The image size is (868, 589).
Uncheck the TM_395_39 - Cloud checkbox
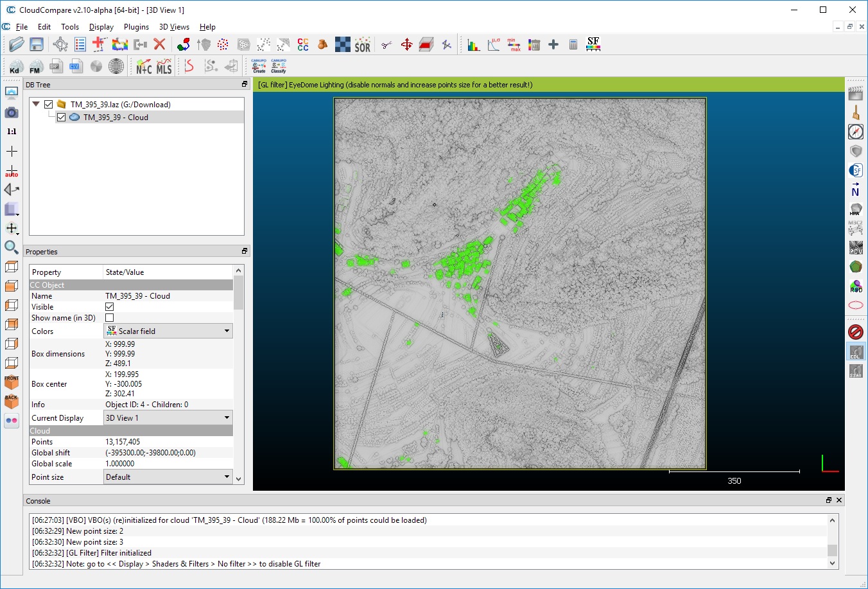tap(61, 117)
